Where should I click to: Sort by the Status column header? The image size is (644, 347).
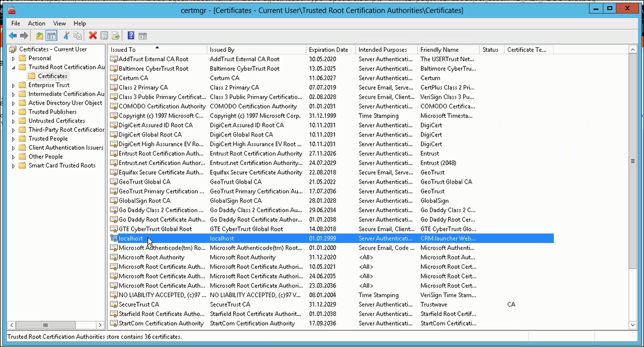(x=492, y=50)
